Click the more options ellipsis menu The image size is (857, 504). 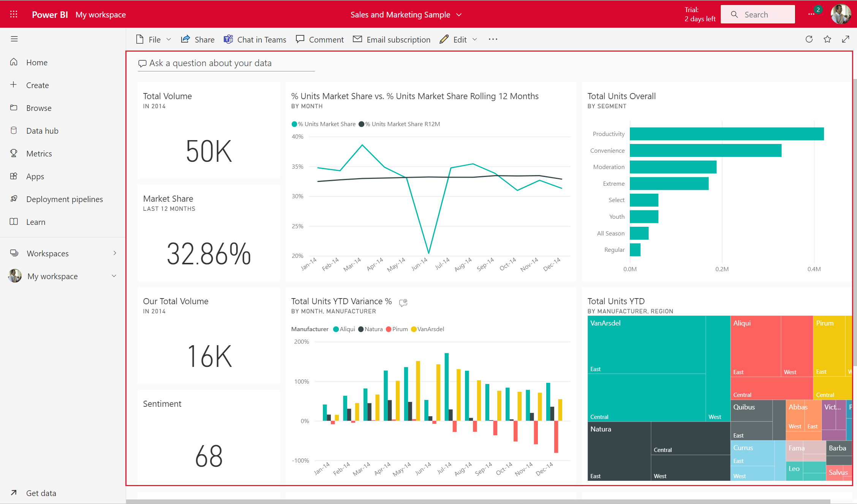493,39
